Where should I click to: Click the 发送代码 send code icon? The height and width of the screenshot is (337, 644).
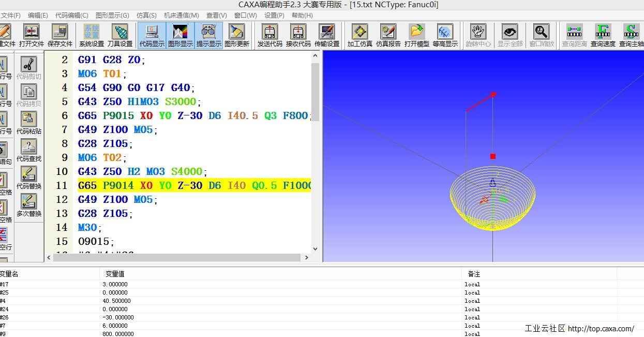(270, 35)
